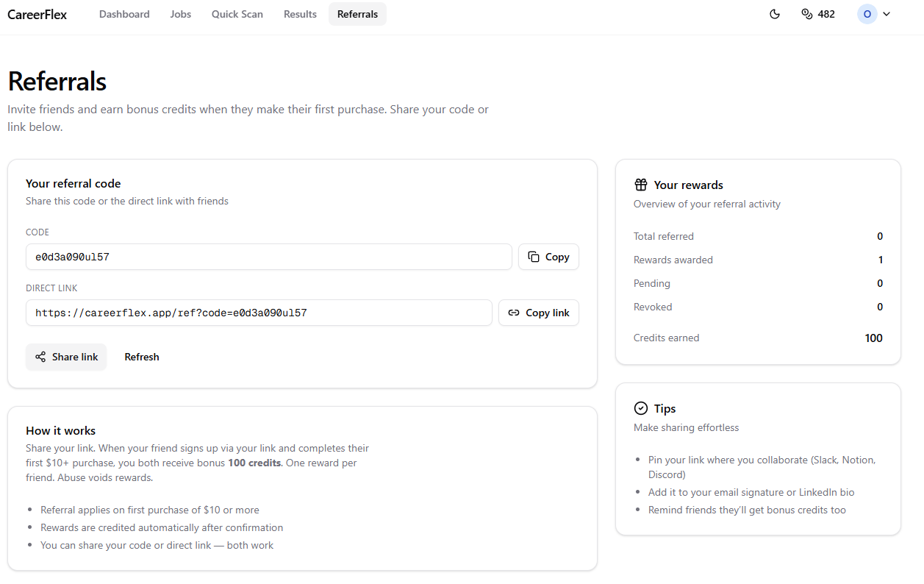Click the coins credits icon in header
This screenshot has height=584, width=924.
coord(807,14)
